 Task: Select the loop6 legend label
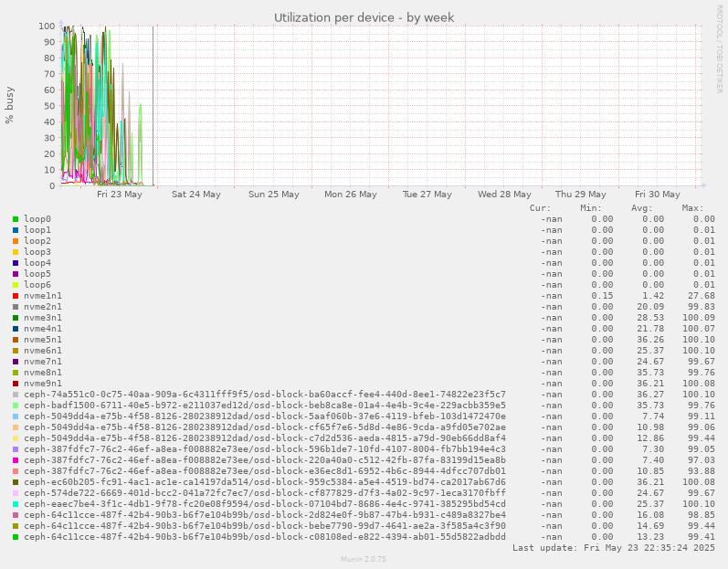[37, 285]
